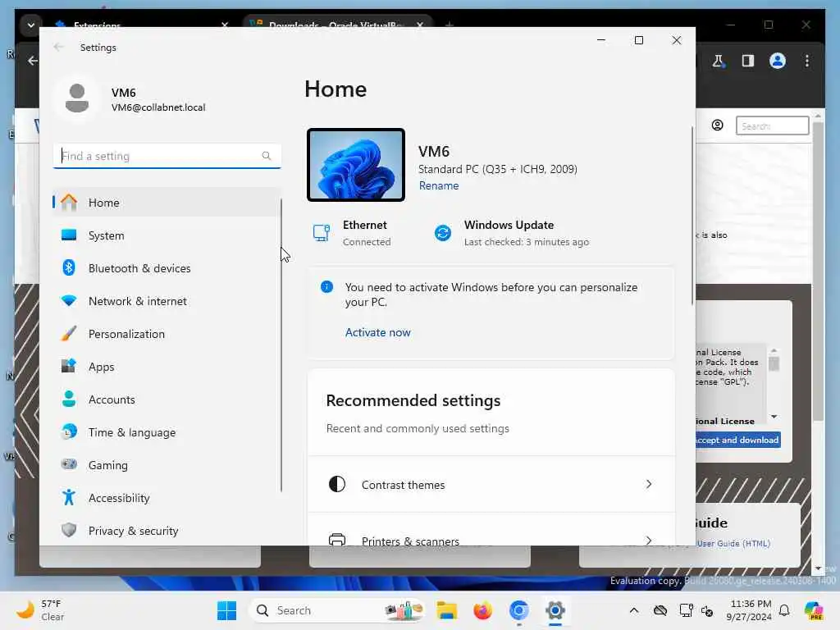Open Personalization settings category
The image size is (840, 630).
(167, 334)
